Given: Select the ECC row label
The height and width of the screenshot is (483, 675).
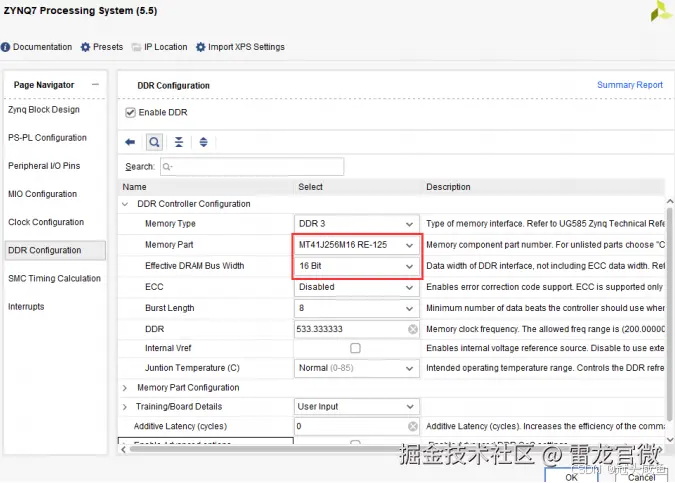Looking at the screenshot, I should click(x=154, y=287).
